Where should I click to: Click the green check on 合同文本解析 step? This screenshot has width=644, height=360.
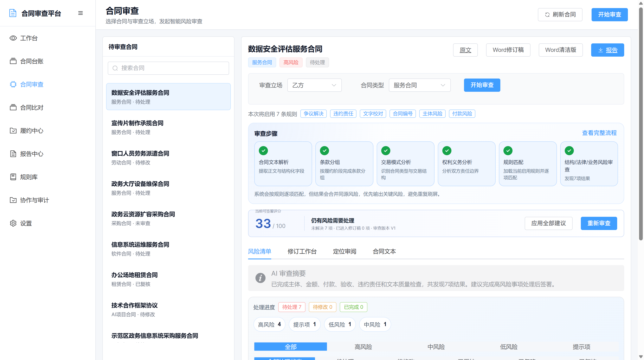pos(263,151)
